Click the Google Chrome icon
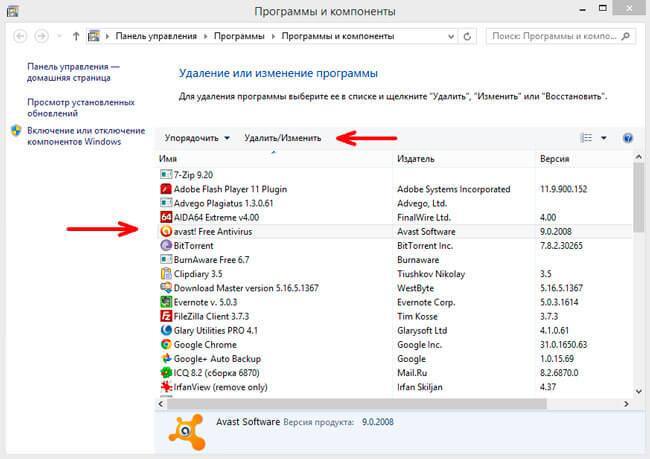The width and height of the screenshot is (650, 459). click(x=166, y=345)
